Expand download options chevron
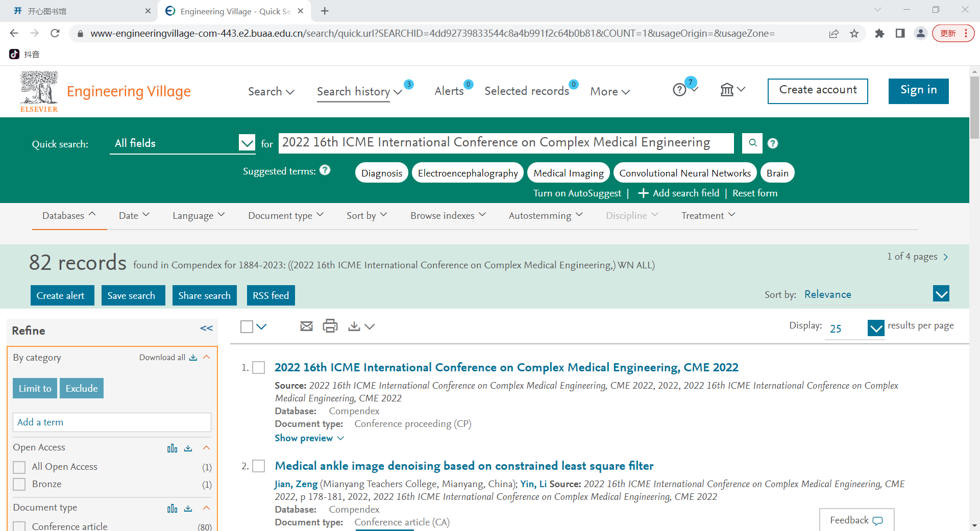 click(370, 326)
